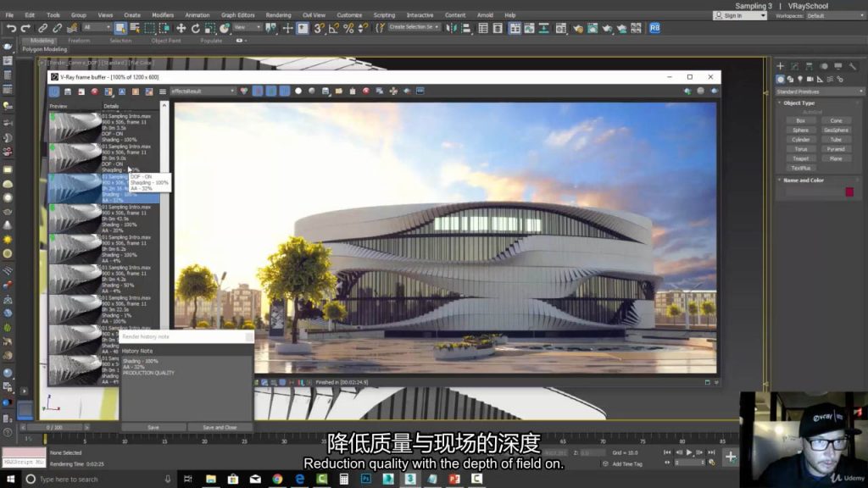Switch to the Freeform ribbon tab
868x488 pixels.
pos(79,41)
